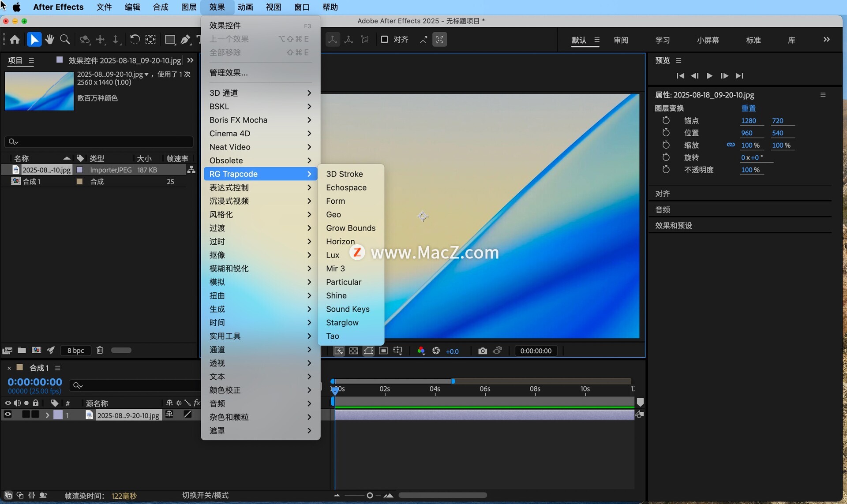Screen dimensions: 847x504
Task: Click the work area end handle in timeline
Action: 453,381
